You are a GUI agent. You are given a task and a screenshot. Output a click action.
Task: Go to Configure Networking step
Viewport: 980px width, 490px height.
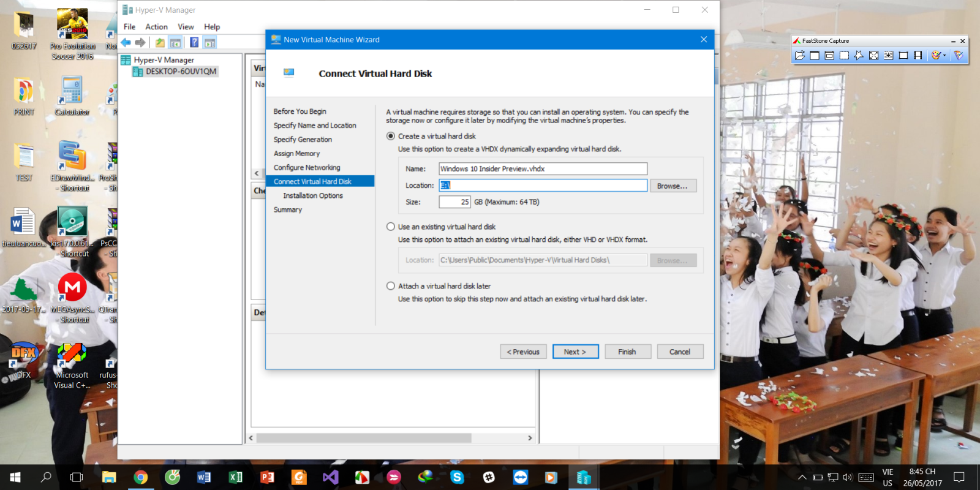point(307,168)
